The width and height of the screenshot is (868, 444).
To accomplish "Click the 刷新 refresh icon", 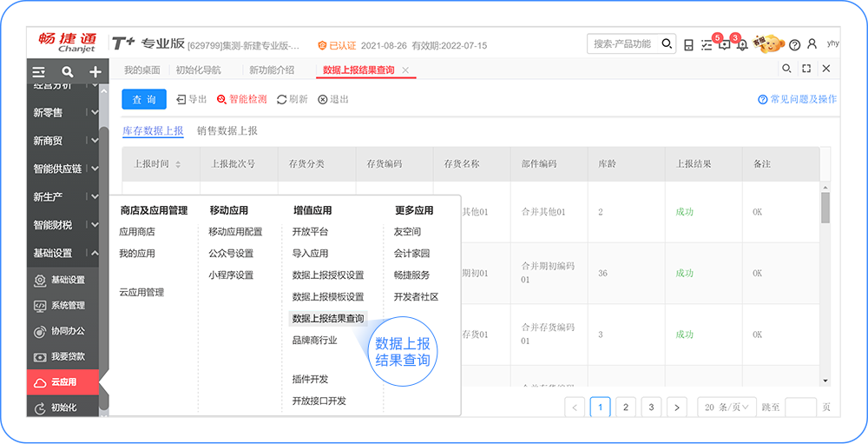I will click(x=281, y=100).
